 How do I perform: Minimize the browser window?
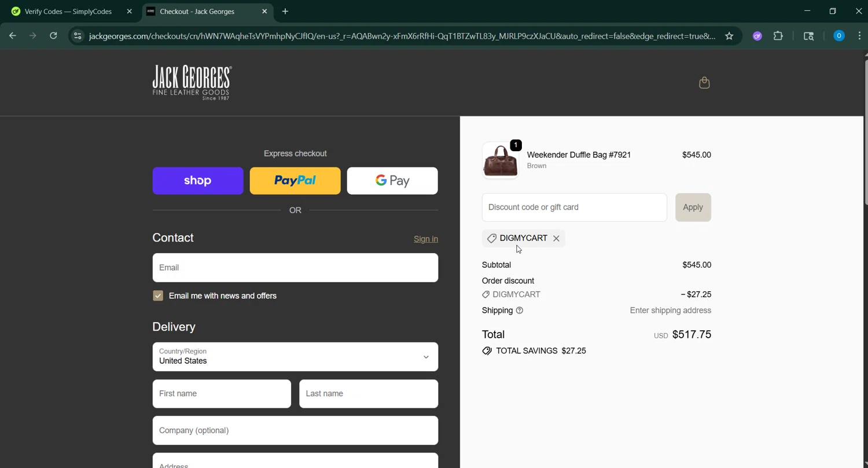(x=807, y=11)
